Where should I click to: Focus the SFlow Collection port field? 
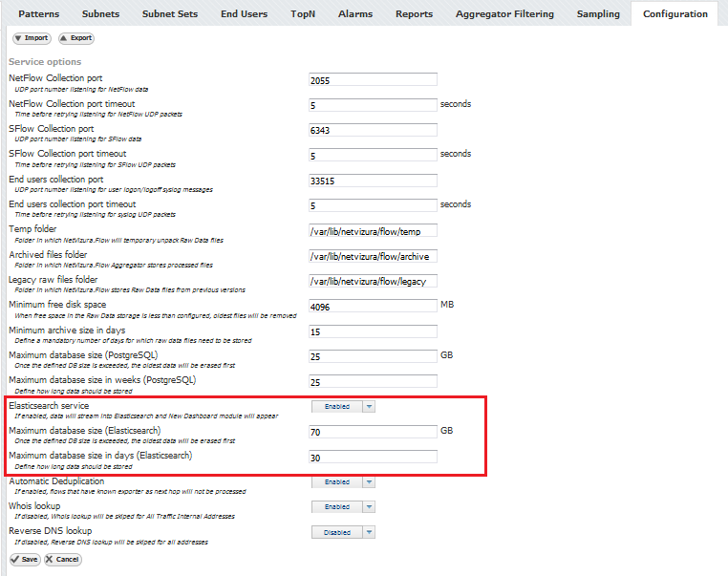[x=373, y=130]
